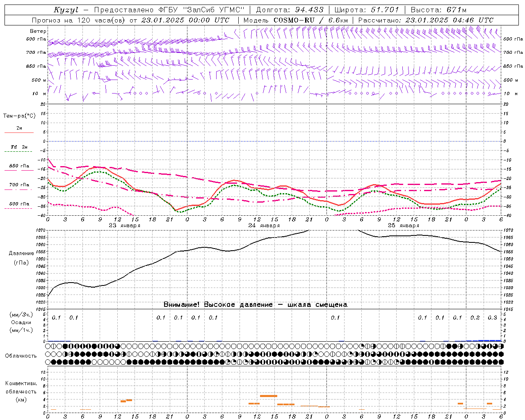
Task: Click the dashed line sample under "Td 2м" legend
Action: [x=19, y=152]
